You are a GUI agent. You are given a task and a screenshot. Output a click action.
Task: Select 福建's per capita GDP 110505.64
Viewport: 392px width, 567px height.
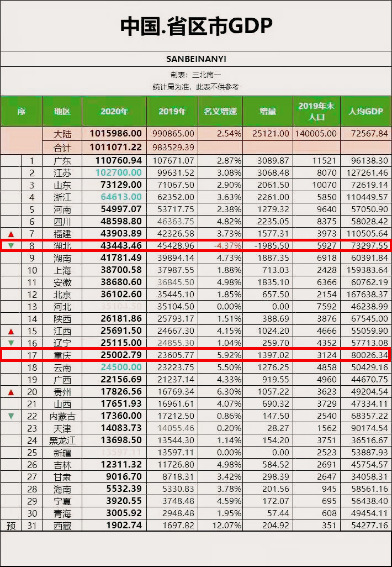pos(368,234)
